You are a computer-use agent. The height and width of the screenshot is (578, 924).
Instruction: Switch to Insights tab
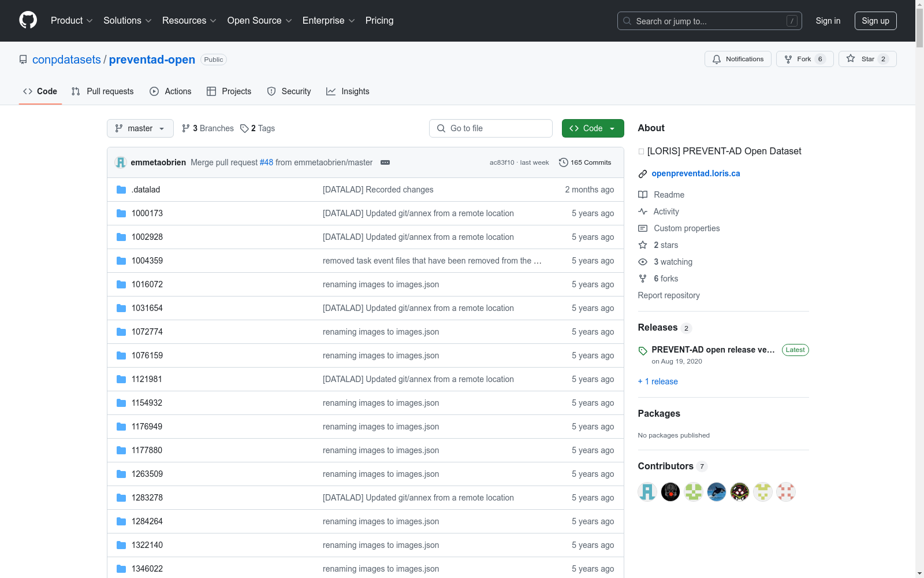(x=348, y=91)
